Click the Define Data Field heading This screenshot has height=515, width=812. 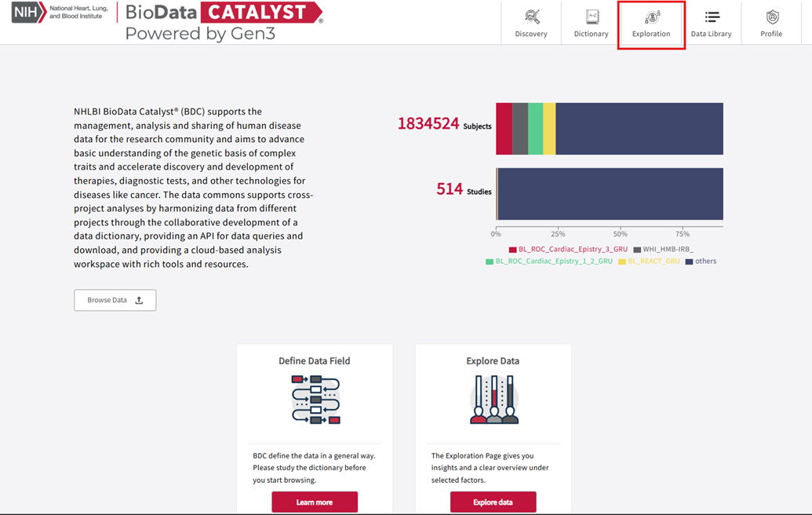click(315, 360)
